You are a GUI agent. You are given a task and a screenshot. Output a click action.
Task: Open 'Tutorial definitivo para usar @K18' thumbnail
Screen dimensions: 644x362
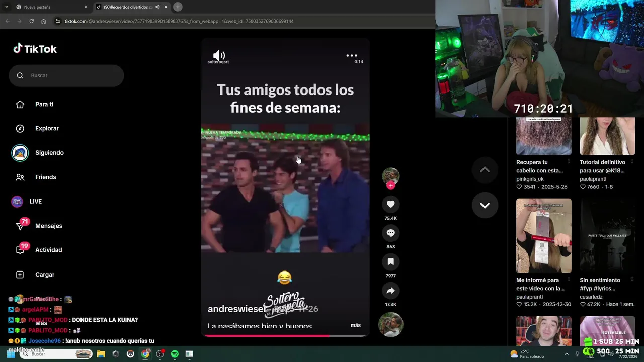(x=607, y=136)
